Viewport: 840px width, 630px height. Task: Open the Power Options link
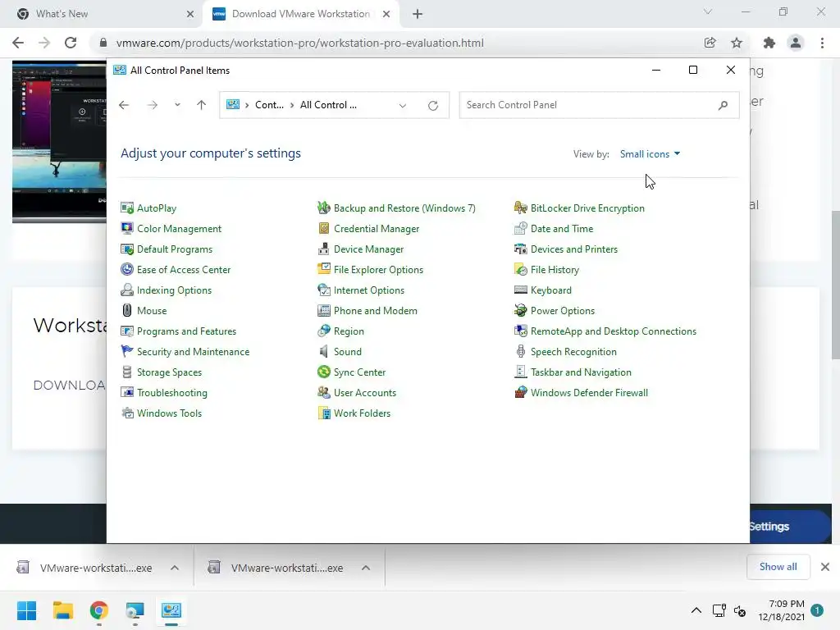coord(563,311)
